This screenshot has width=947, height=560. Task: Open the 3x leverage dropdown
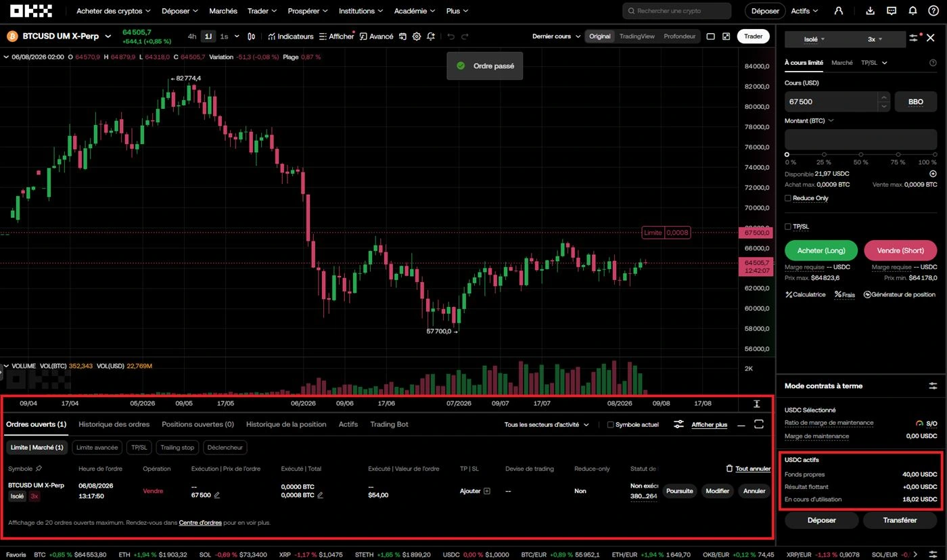(x=875, y=39)
